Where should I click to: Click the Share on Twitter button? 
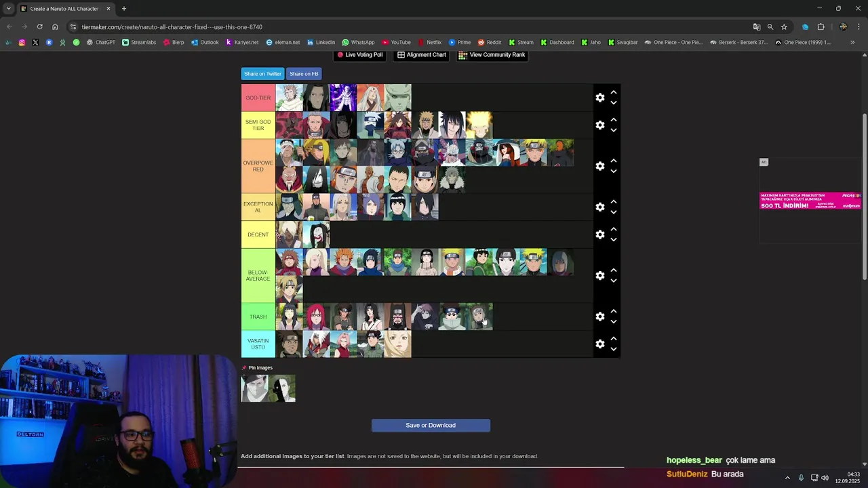tap(262, 74)
